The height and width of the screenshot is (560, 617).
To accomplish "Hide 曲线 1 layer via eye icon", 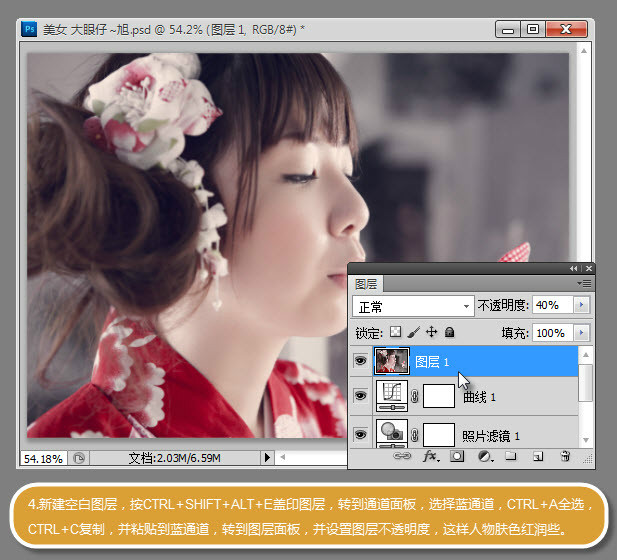I will (360, 395).
